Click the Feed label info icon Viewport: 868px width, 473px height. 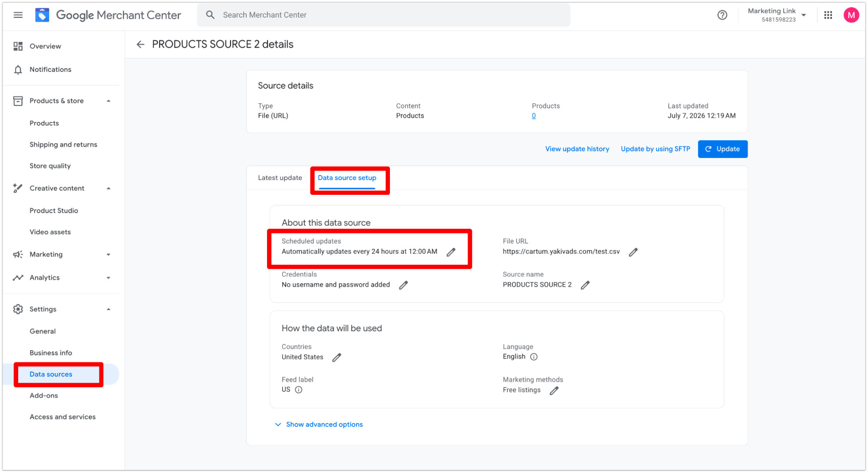pos(299,390)
